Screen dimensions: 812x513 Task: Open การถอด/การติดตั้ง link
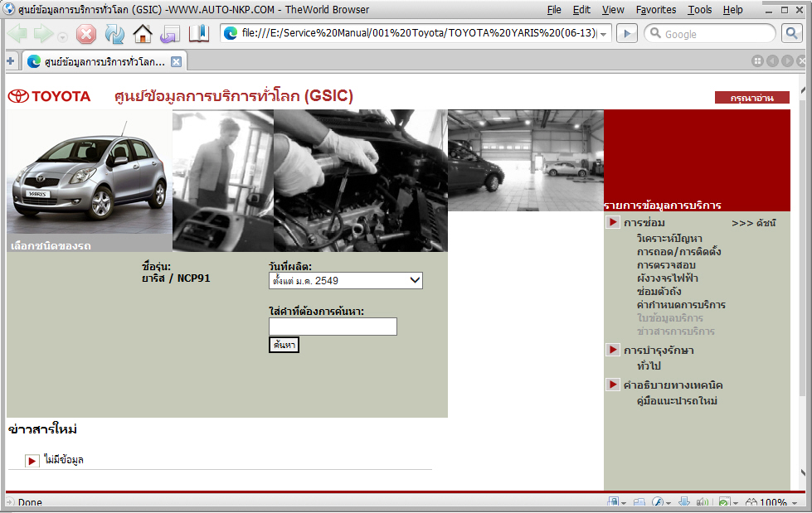click(x=679, y=252)
